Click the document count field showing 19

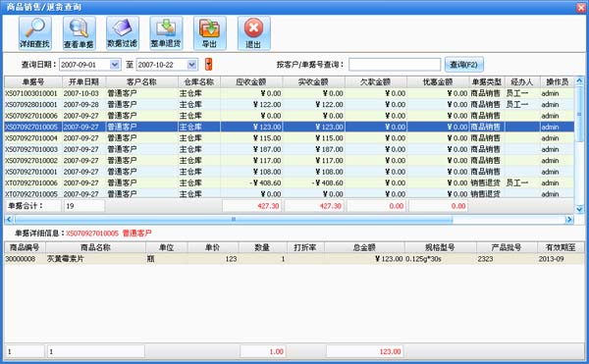84,206
